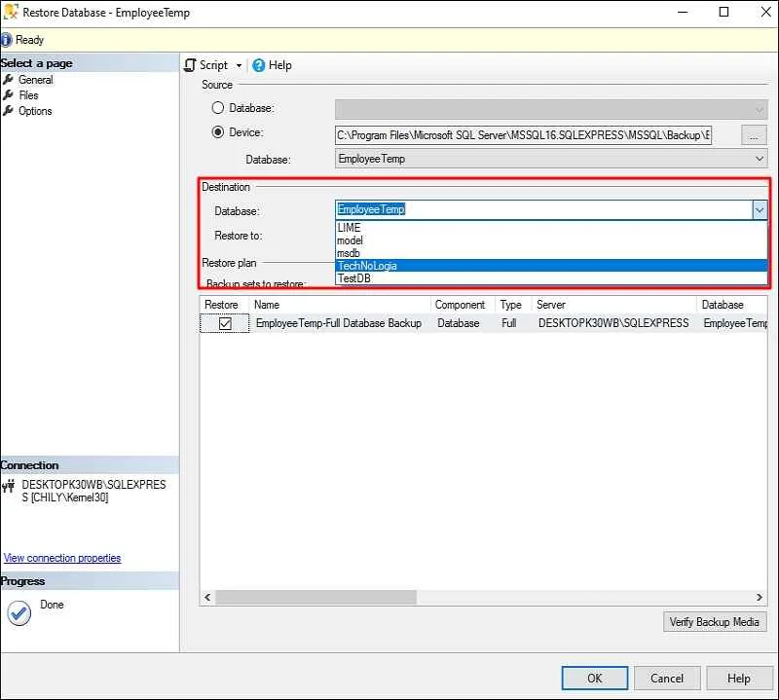
Task: Toggle the Restore checkbox for EmployeeTemp backup
Action: tap(225, 324)
